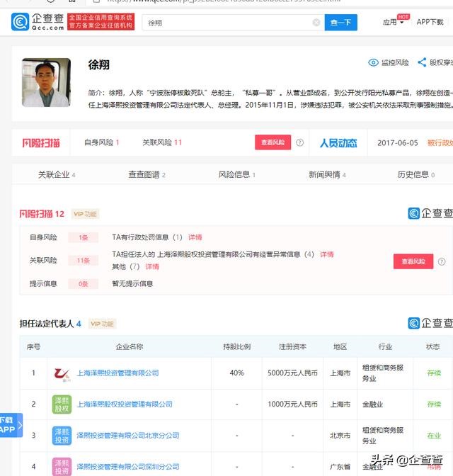Switch to the 关联企业 tab
The height and width of the screenshot is (476, 453).
pos(56,174)
